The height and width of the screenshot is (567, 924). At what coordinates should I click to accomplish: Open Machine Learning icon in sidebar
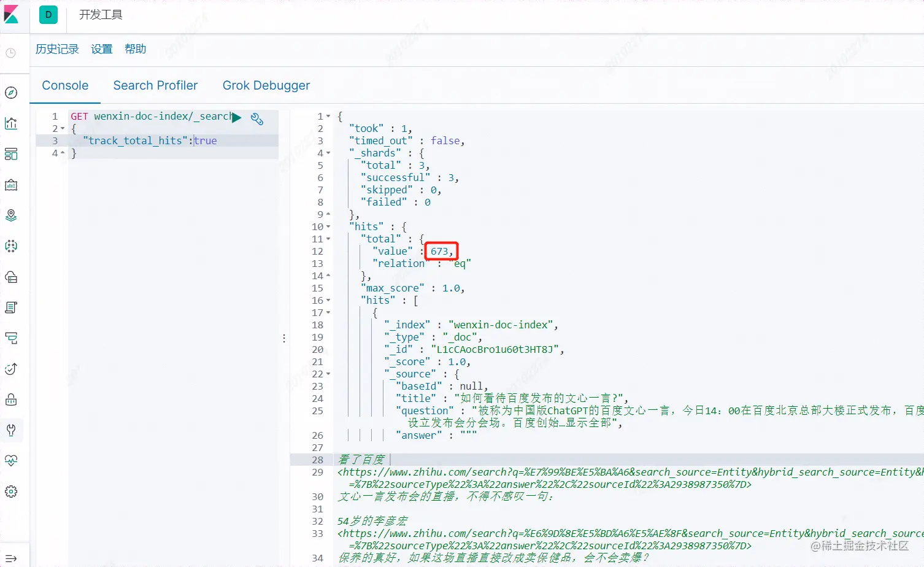tap(11, 246)
